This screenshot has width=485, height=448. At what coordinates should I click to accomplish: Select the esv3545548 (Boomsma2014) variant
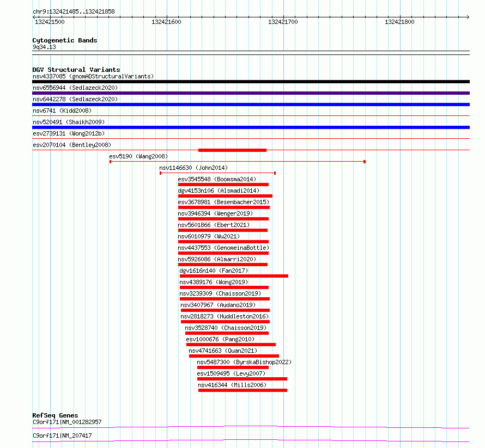tap(217, 179)
